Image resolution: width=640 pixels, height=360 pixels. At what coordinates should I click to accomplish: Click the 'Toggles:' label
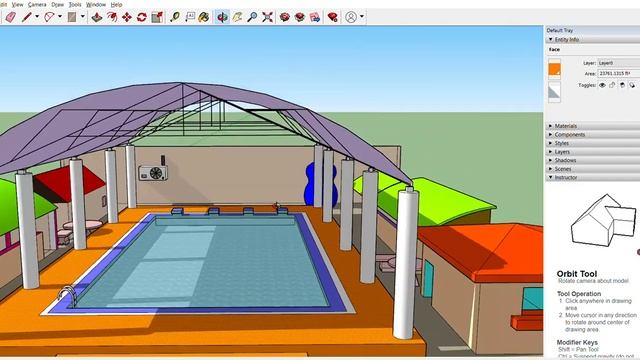587,85
